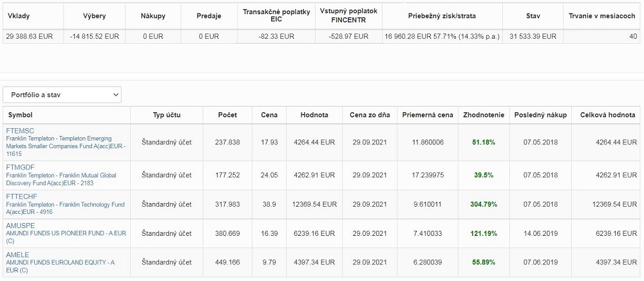The height and width of the screenshot is (281, 644).
Task: Sort by Symbol column header
Action: coord(21,115)
